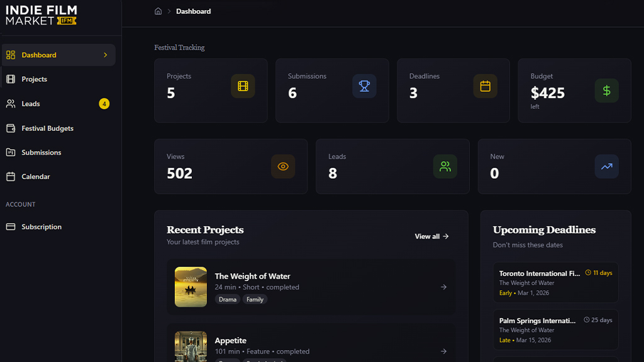Click the Recent Projects heading
Screen dimensions: 644x362
[x=205, y=230]
